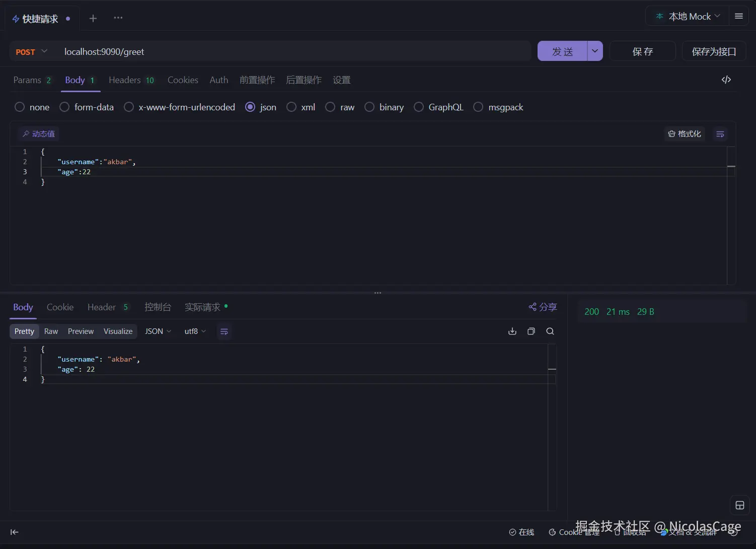Toggle word wrap icon in request body editor
The width and height of the screenshot is (756, 549).
[x=720, y=134]
